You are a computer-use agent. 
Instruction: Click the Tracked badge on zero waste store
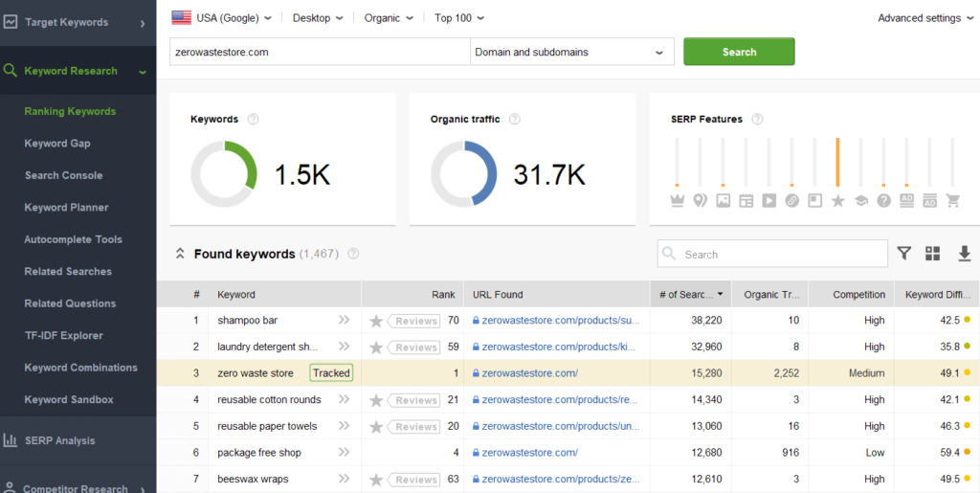pos(331,373)
